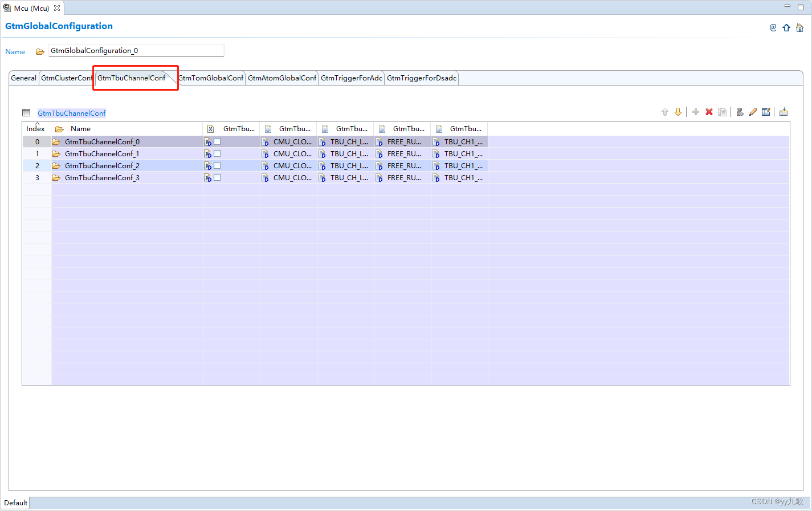Click the GtmTbu... header of the checkbox column

tap(231, 128)
